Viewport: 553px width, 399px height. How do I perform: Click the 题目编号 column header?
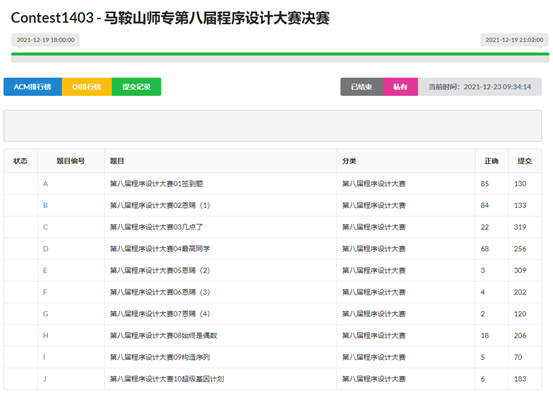coord(71,161)
